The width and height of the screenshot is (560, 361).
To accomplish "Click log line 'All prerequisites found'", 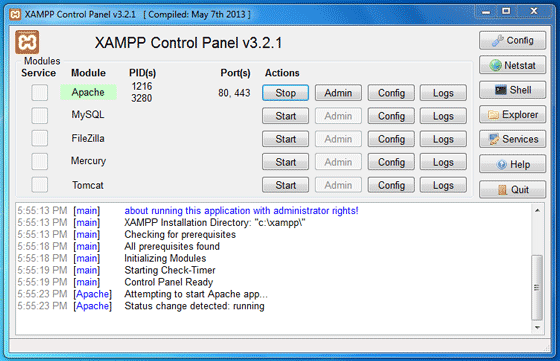I will (172, 246).
